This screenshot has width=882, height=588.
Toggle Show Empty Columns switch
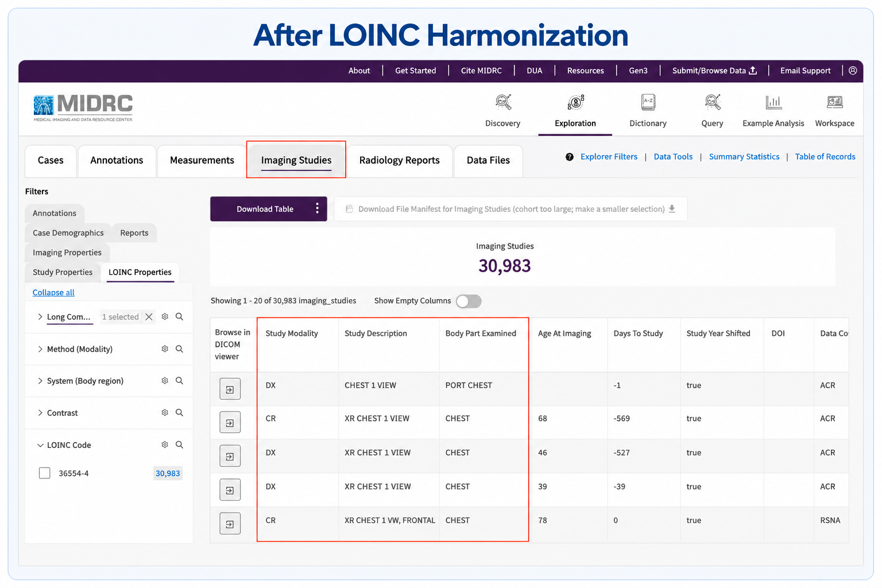(x=469, y=301)
